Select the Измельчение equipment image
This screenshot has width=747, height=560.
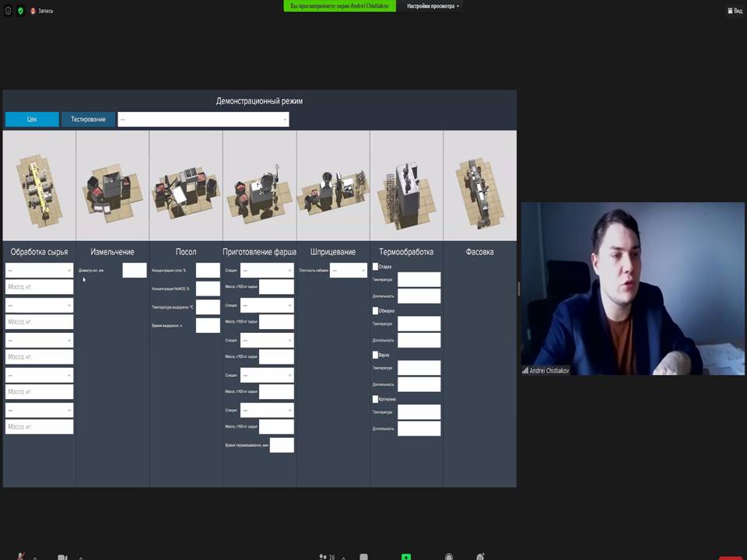(x=112, y=186)
